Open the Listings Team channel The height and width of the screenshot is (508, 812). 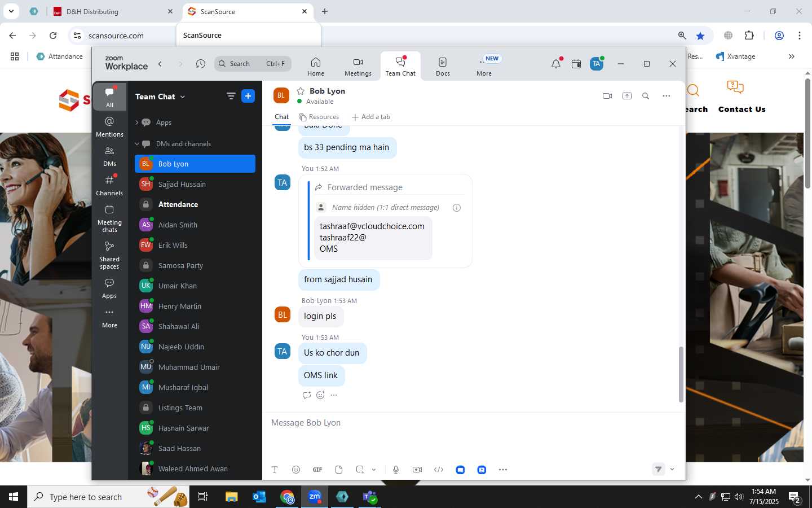[x=195, y=408]
